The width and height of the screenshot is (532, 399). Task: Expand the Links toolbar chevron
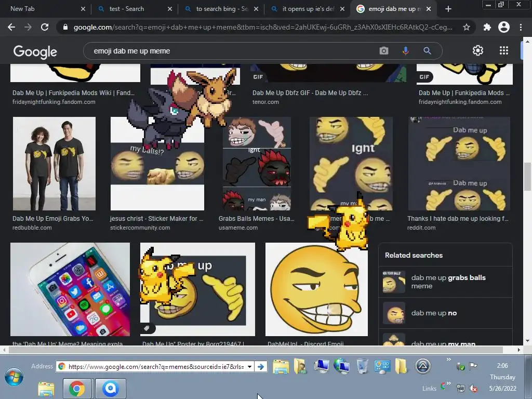449,384
